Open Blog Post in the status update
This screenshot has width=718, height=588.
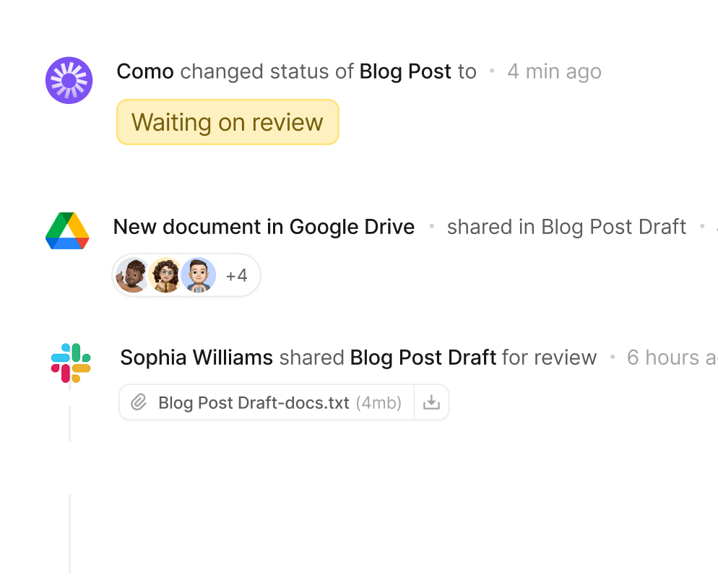pyautogui.click(x=405, y=72)
